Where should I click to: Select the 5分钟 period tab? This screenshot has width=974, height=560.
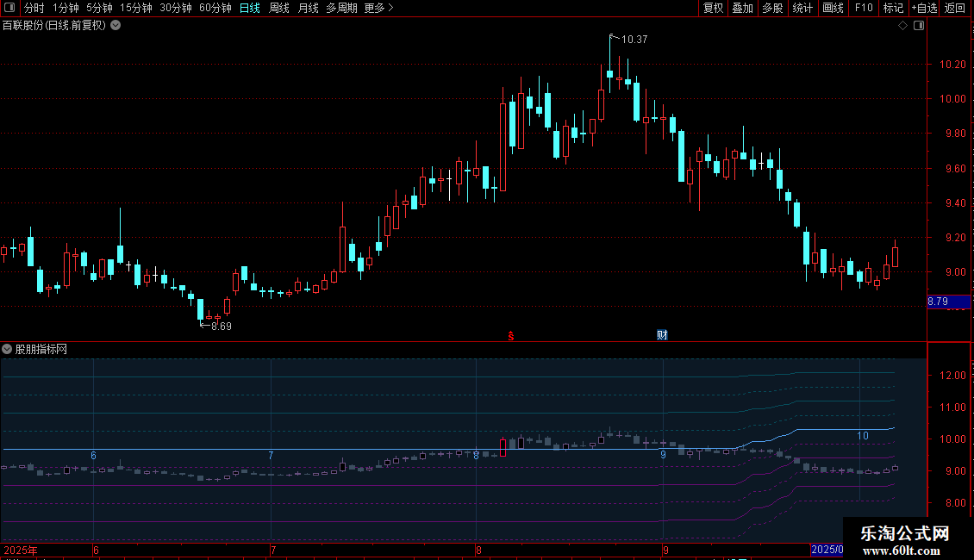click(x=99, y=8)
